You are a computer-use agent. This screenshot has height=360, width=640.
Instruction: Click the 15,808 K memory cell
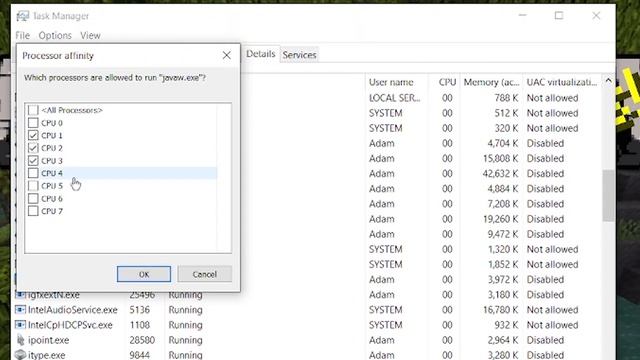[x=500, y=158]
